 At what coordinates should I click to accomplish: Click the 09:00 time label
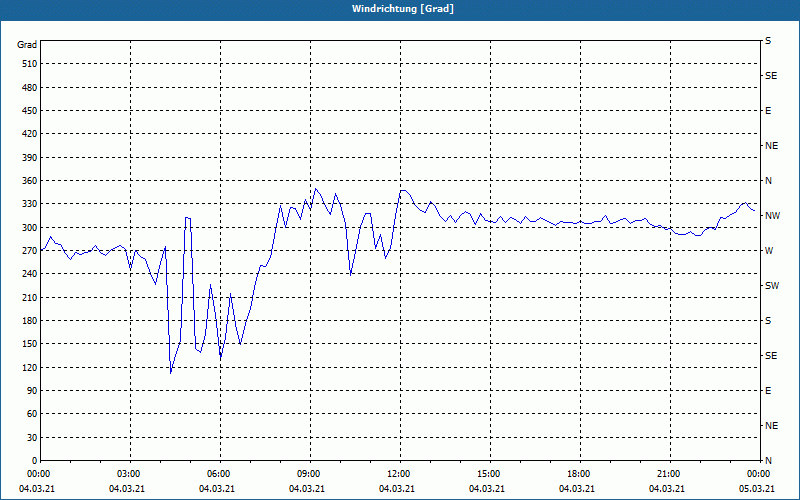(x=309, y=474)
